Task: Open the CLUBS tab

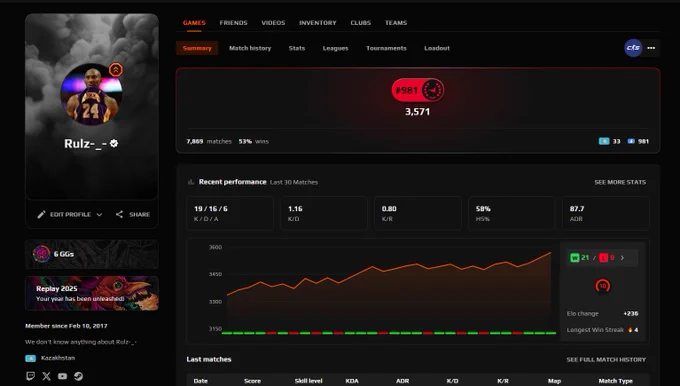Action: click(361, 23)
